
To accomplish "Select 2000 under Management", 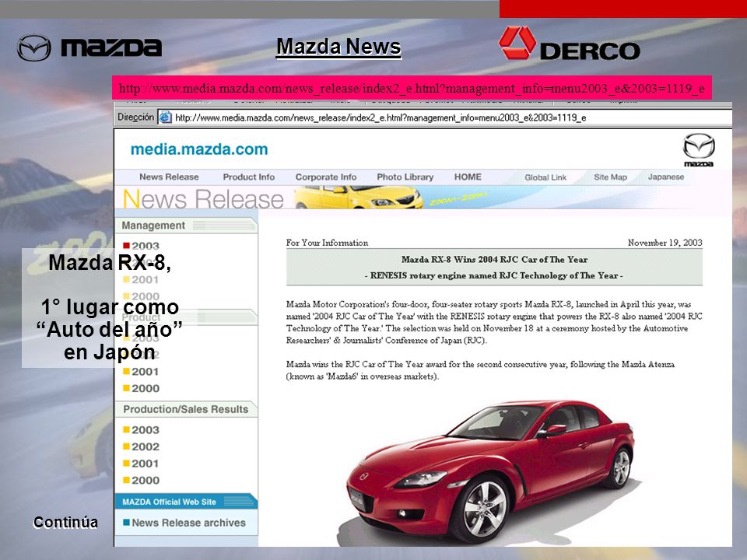I will click(x=141, y=296).
